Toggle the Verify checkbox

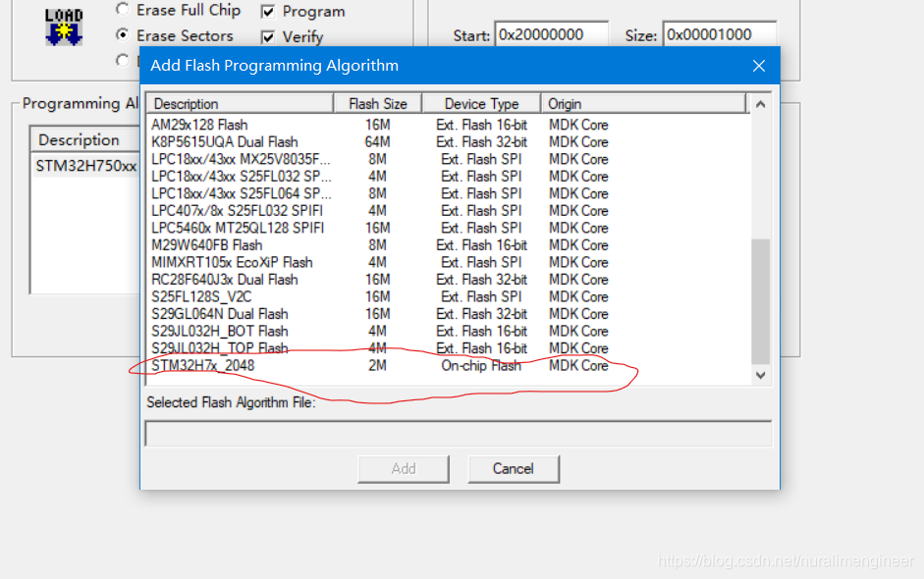(268, 37)
